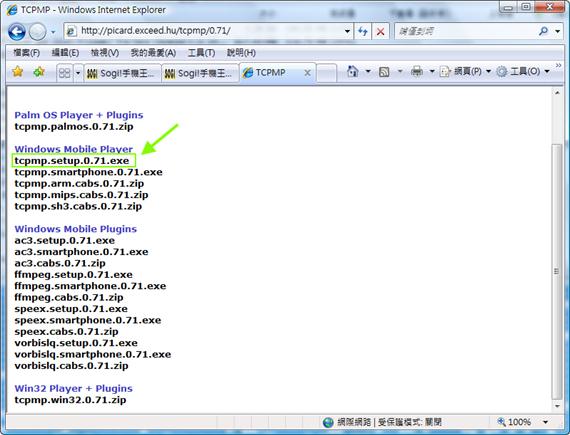Download speex.smartphone.0.71.exe
This screenshot has height=435, width=570.
click(x=88, y=320)
